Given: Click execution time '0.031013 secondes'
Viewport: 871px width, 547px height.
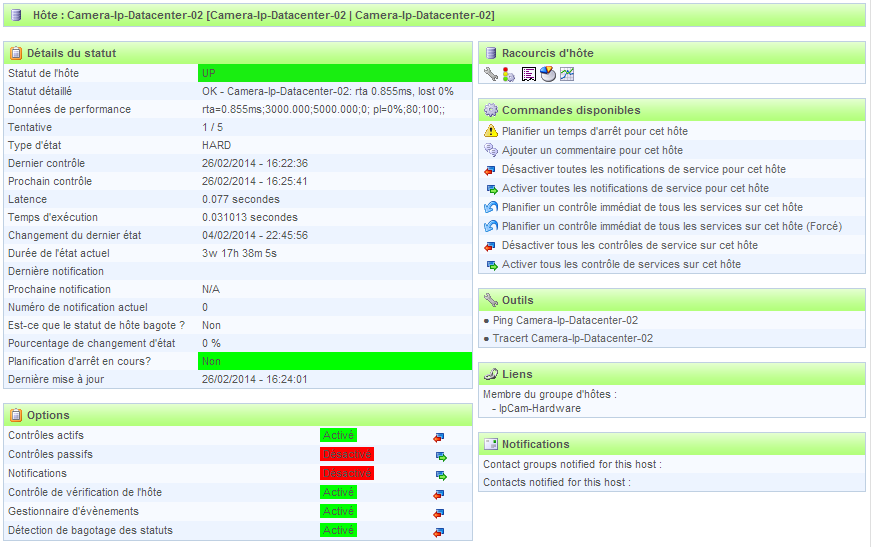Looking at the screenshot, I should 250,217.
